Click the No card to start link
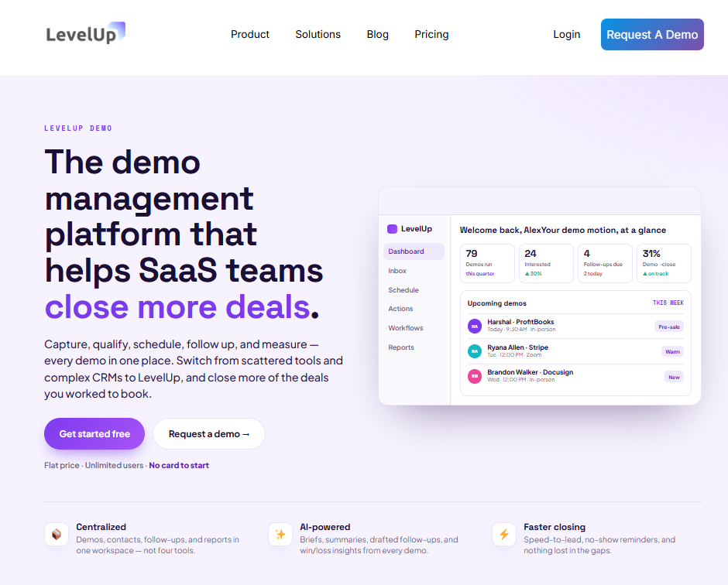This screenshot has width=728, height=585. pos(179,465)
